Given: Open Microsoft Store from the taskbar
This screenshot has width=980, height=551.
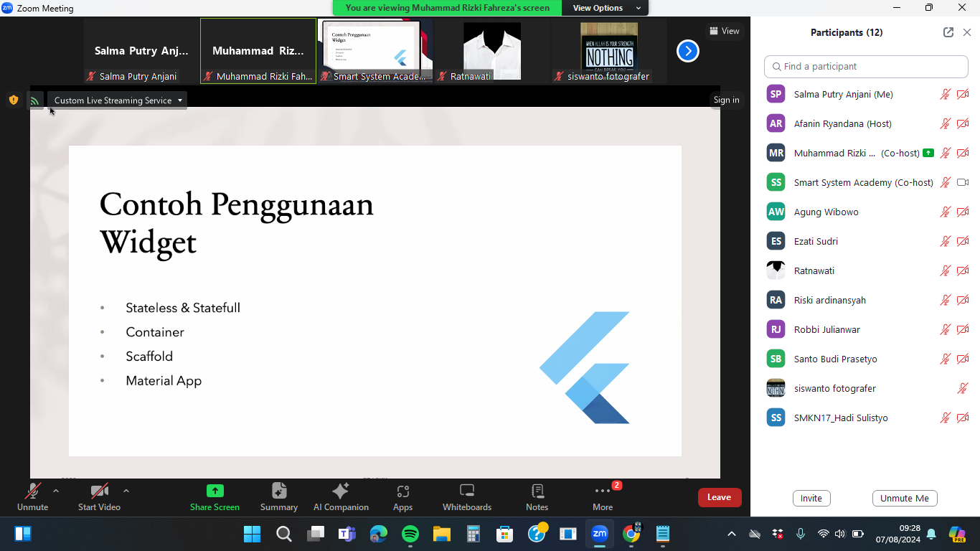Looking at the screenshot, I should click(504, 534).
